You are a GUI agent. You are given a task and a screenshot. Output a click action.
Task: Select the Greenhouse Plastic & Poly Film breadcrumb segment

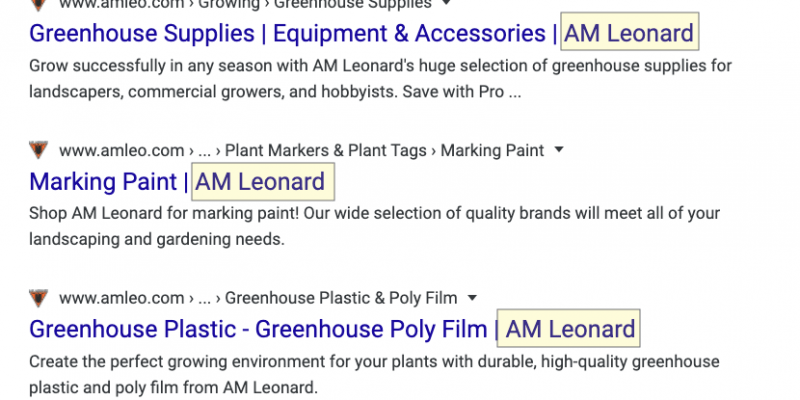tap(341, 298)
